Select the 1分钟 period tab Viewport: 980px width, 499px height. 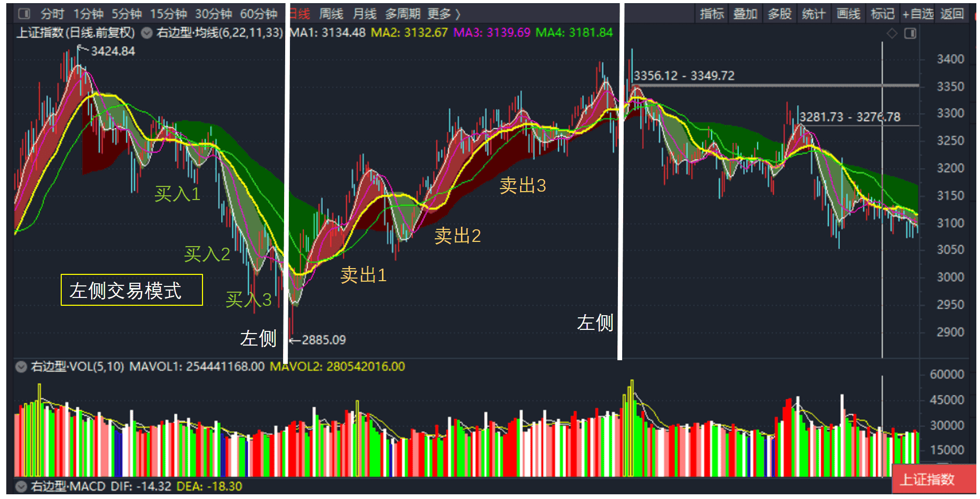point(88,14)
